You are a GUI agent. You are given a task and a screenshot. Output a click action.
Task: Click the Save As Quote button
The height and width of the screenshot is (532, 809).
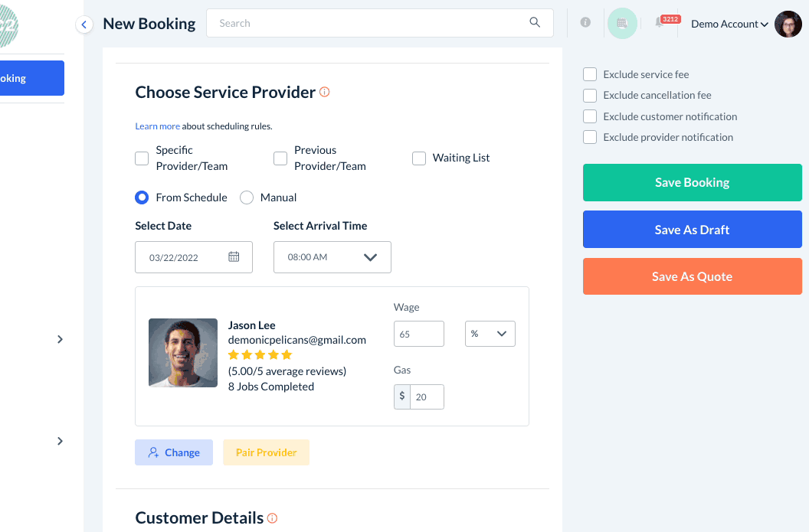(x=692, y=276)
